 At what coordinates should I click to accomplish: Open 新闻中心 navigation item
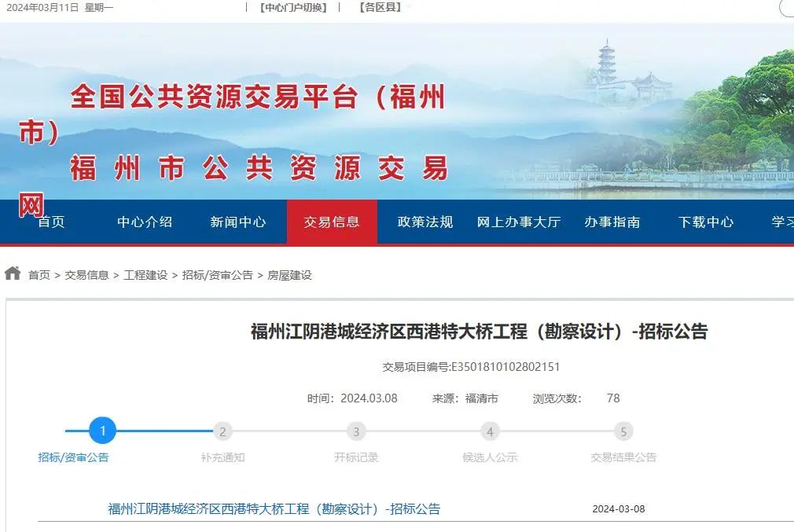pos(238,222)
